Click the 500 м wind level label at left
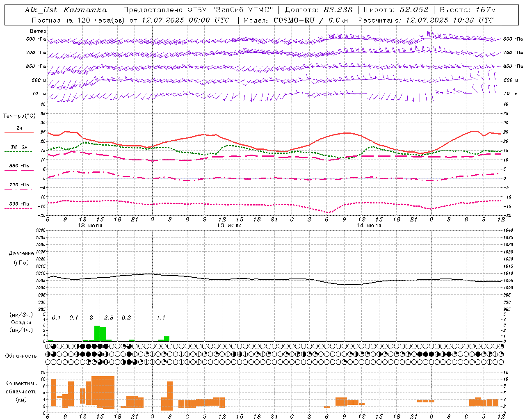The height and width of the screenshot is (420, 525). [x=39, y=80]
